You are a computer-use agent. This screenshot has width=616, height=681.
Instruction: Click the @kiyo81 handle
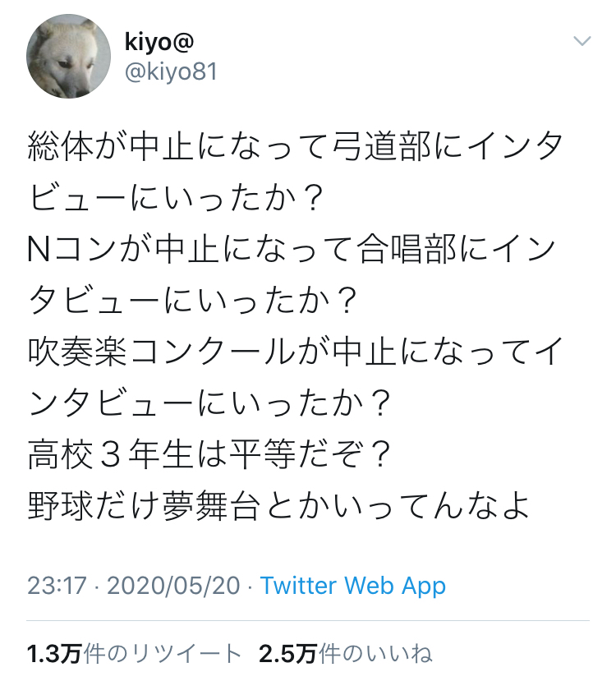pos(171,71)
